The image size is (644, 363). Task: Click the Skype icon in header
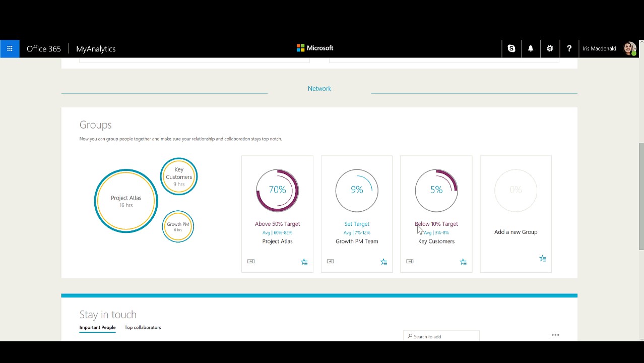pos(511,49)
